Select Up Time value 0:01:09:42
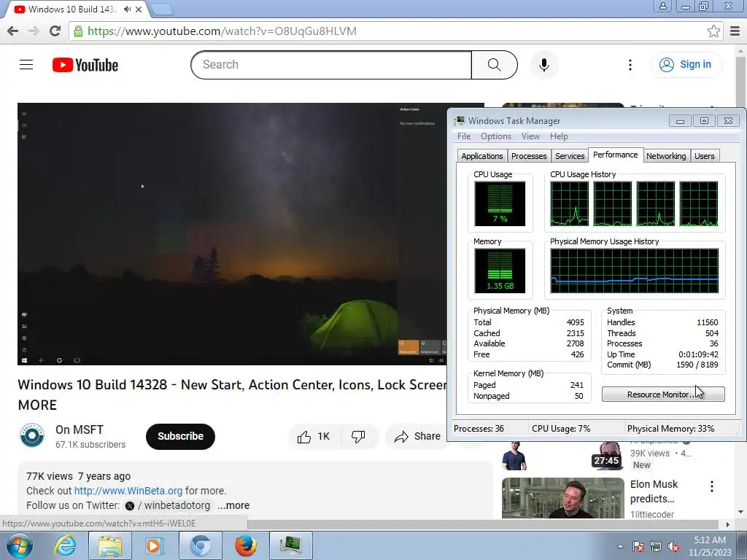This screenshot has width=747, height=560. pos(698,355)
